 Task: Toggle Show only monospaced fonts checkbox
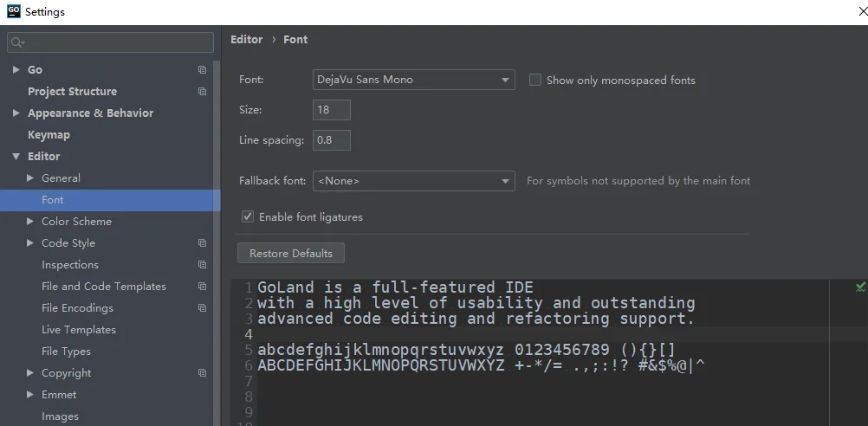[534, 80]
